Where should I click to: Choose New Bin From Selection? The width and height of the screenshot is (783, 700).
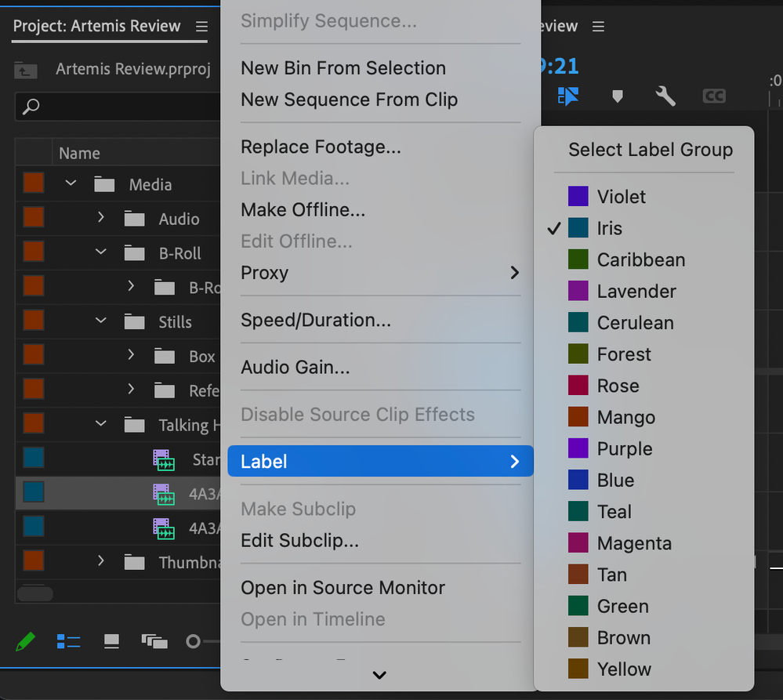tap(343, 68)
